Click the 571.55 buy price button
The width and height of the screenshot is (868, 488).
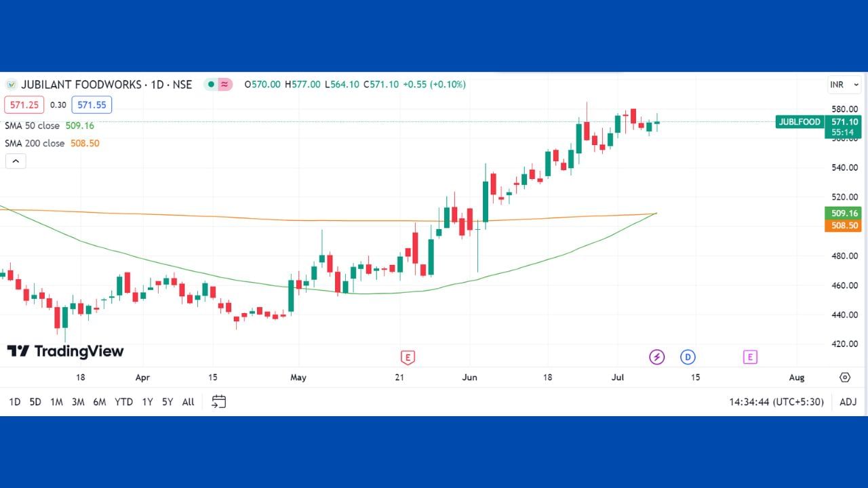(92, 105)
